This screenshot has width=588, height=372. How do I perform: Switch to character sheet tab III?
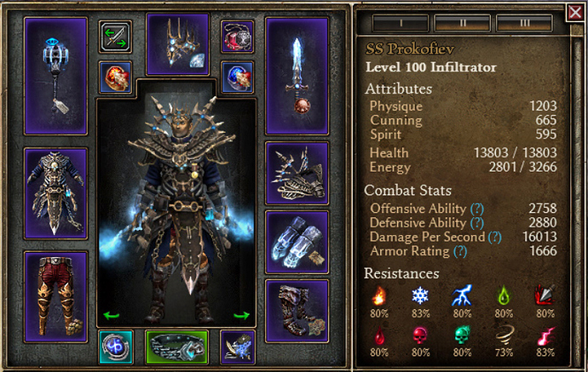point(524,23)
